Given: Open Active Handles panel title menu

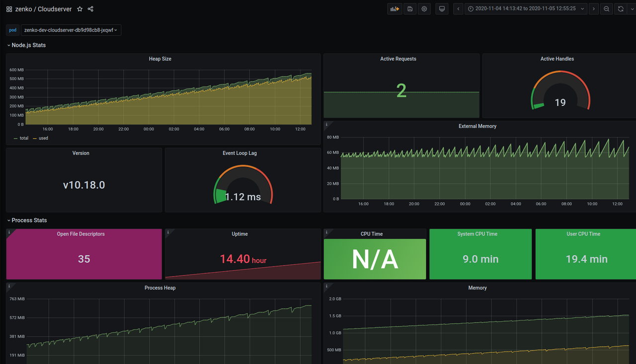Looking at the screenshot, I should pos(557,59).
